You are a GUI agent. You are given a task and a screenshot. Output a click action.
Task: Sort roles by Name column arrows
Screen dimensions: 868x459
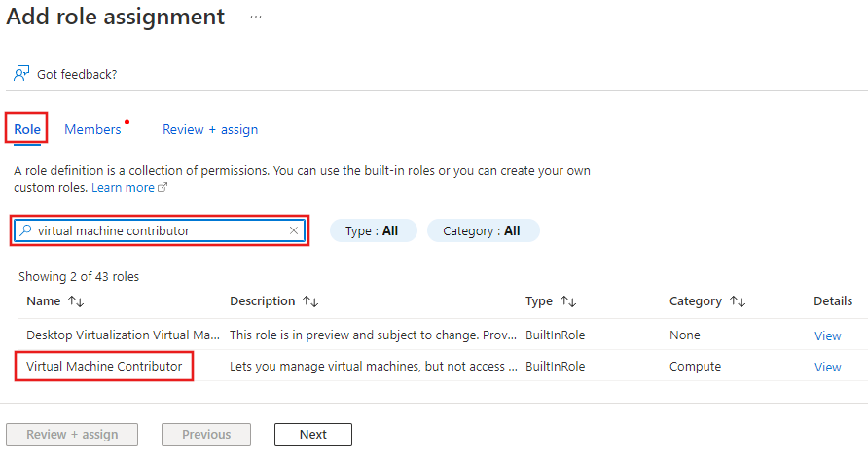pos(76,301)
